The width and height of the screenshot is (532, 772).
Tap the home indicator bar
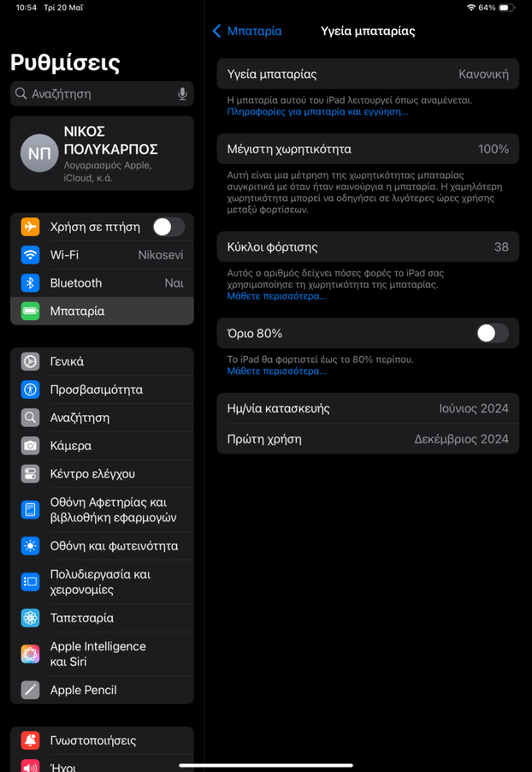click(x=266, y=765)
